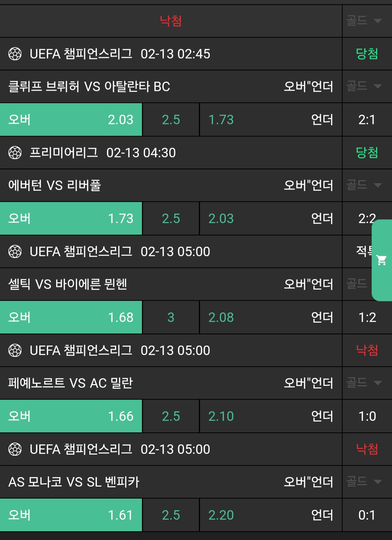Expand 골드 dropdown for 에버턴 VS 리버풀
Image resolution: width=392 pixels, height=540 pixels.
[364, 185]
